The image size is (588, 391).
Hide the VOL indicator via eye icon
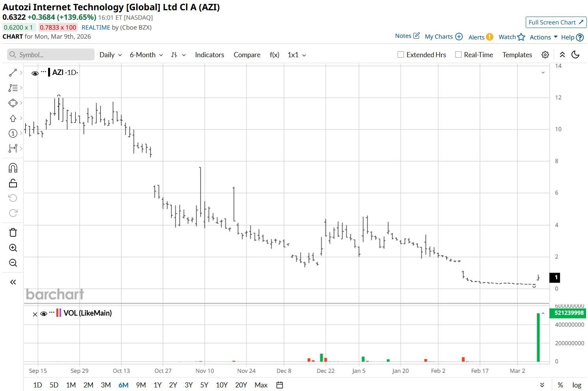click(x=44, y=314)
